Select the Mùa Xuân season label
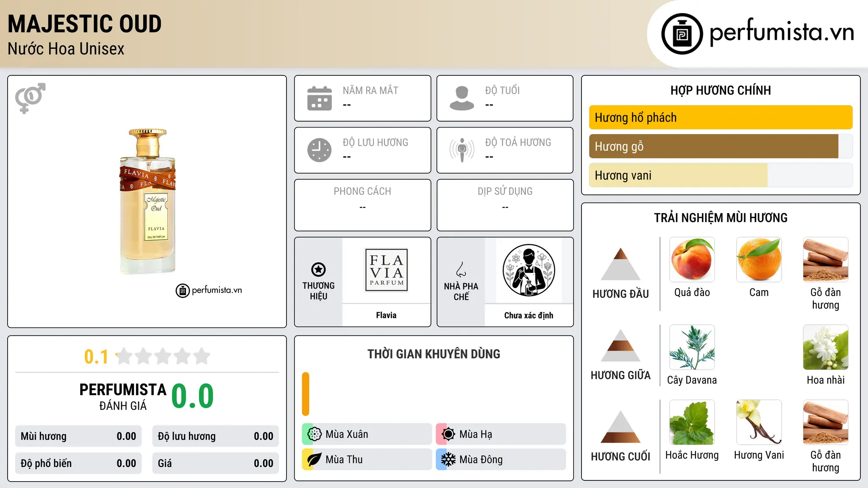868x488 pixels. point(347,434)
